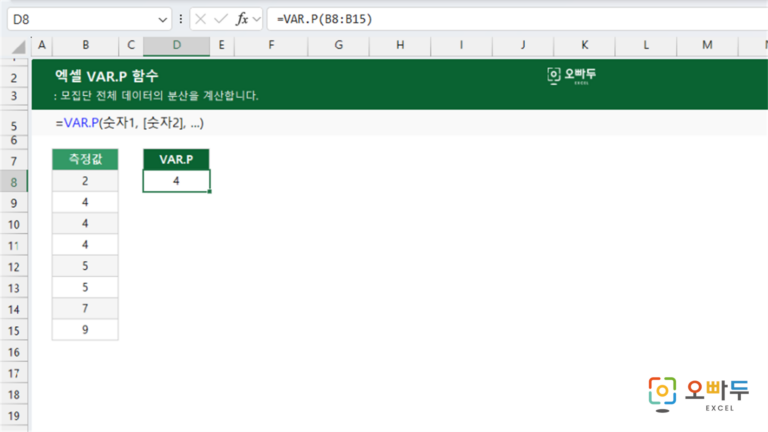Viewport: 768px width, 432px height.
Task: Select row 18 header
Action: [14, 394]
